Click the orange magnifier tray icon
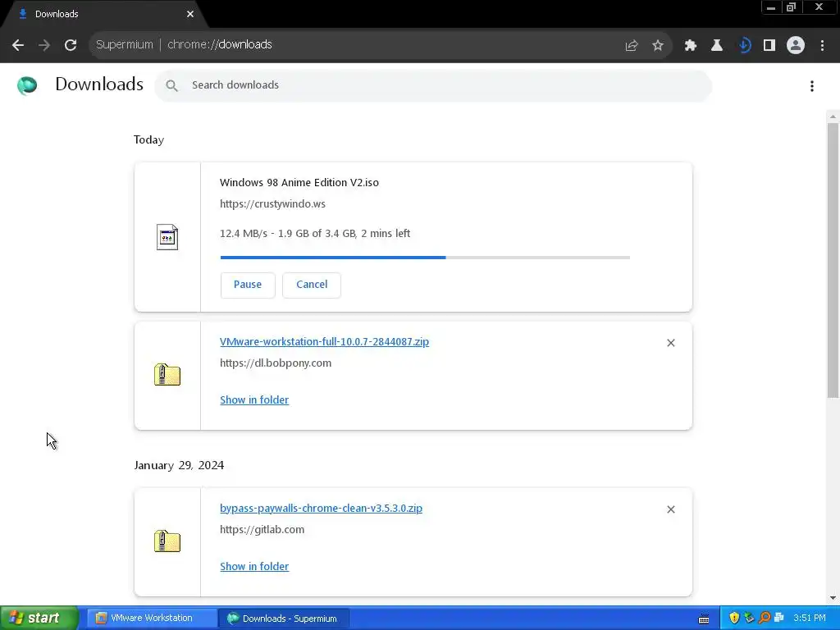 (765, 619)
